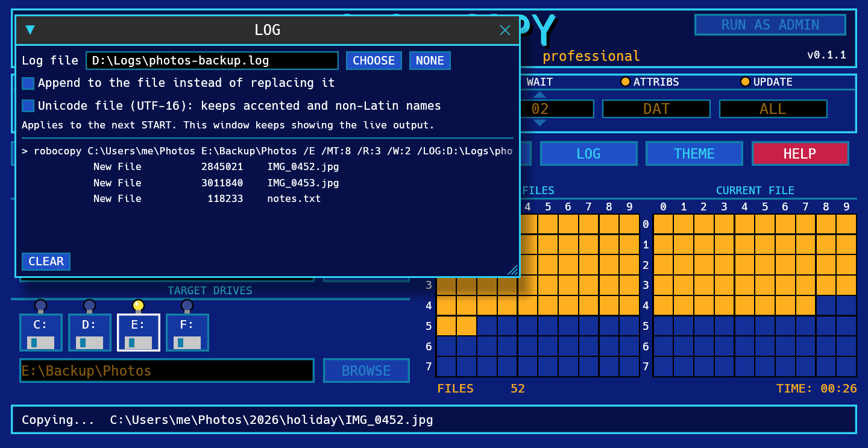The width and height of the screenshot is (868, 448).
Task: Click BROWSE next to the target path
Action: pos(366,371)
